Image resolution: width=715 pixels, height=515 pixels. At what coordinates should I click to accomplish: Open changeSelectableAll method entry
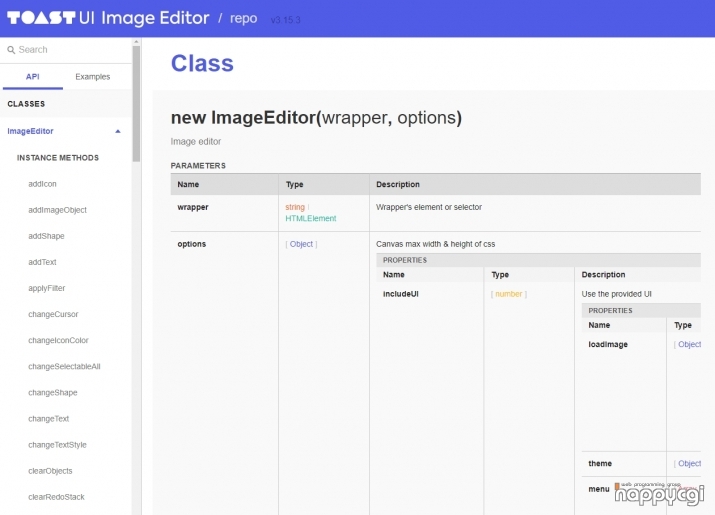[64, 366]
